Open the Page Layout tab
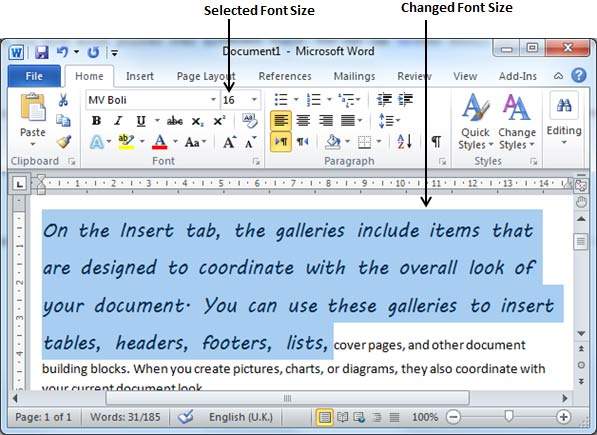 click(206, 76)
